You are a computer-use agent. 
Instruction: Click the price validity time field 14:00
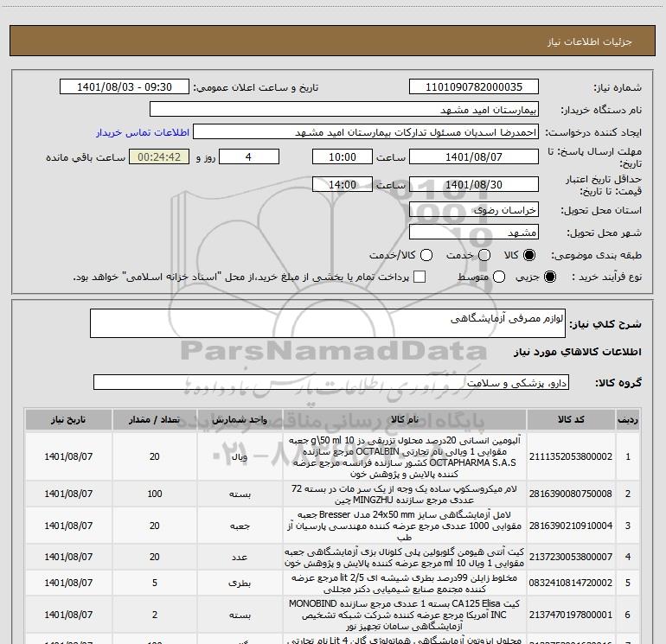[x=343, y=185]
